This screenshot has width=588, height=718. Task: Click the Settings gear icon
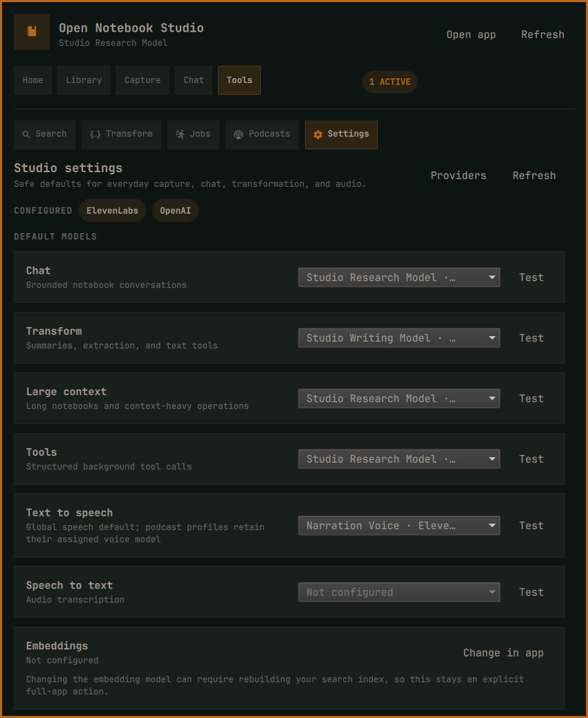[318, 135]
